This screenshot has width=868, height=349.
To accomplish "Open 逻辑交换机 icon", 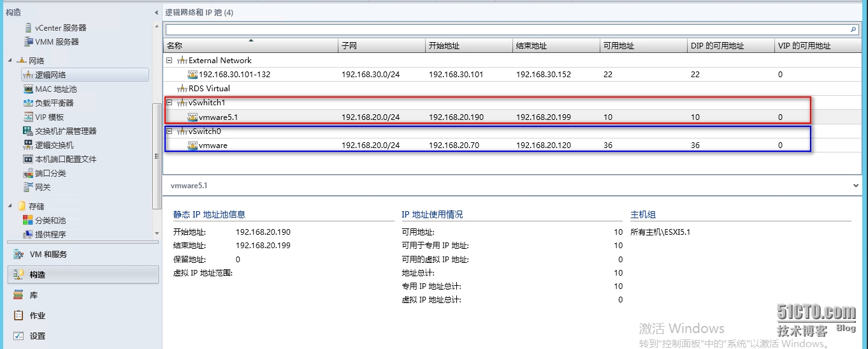I will 28,145.
